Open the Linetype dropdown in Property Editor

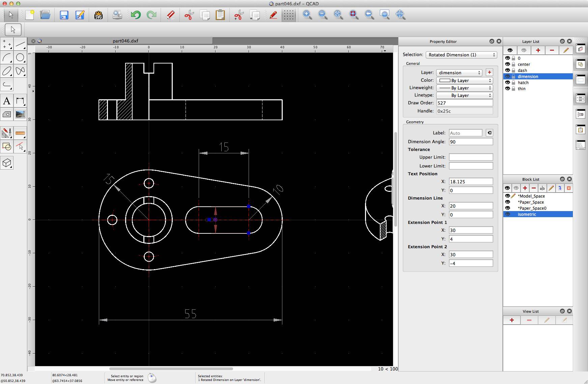click(x=465, y=95)
